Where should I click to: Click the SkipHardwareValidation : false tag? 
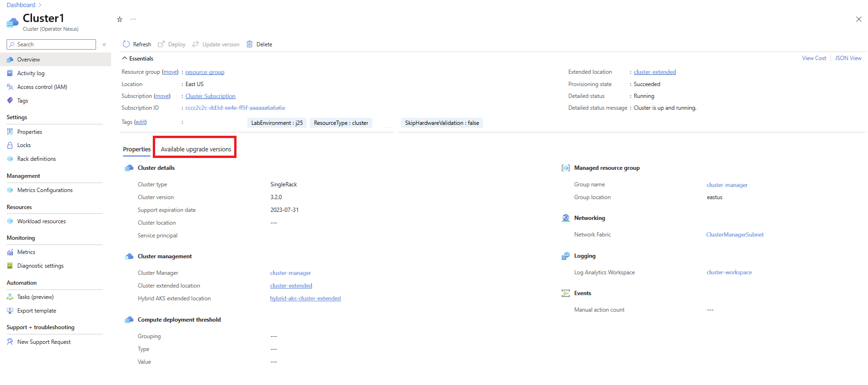click(442, 123)
